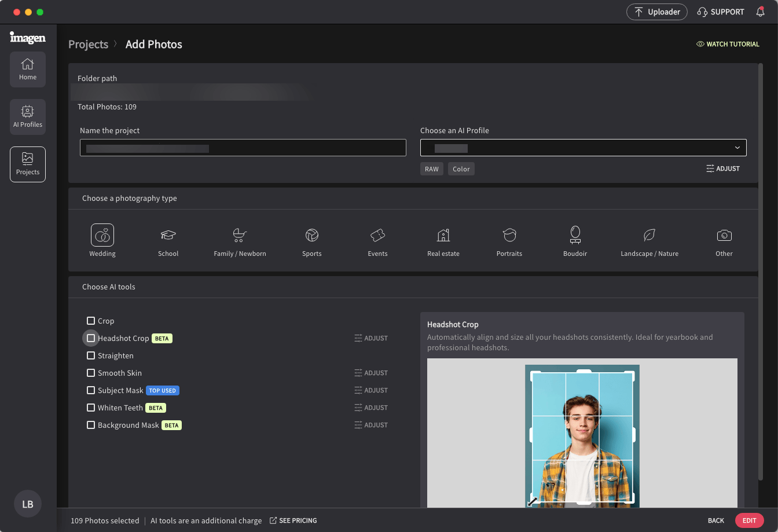Open ADJUST settings for Headshot Crop
Image resolution: width=778 pixels, height=532 pixels.
371,338
